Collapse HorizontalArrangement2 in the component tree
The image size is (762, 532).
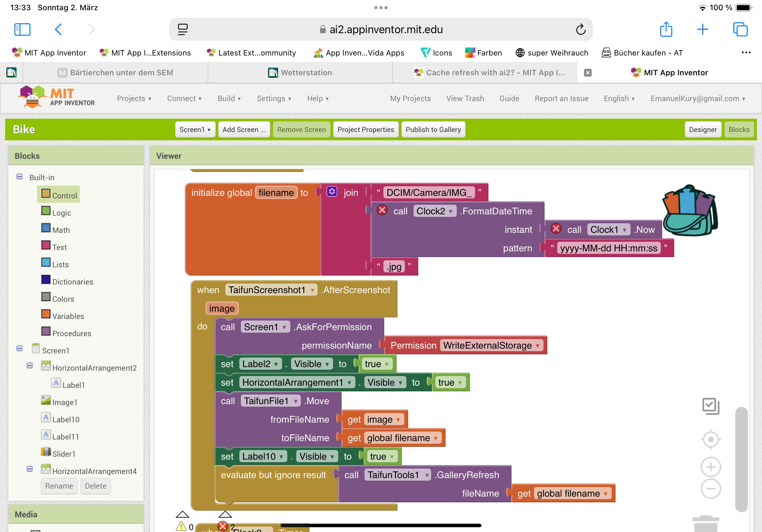[x=30, y=365]
